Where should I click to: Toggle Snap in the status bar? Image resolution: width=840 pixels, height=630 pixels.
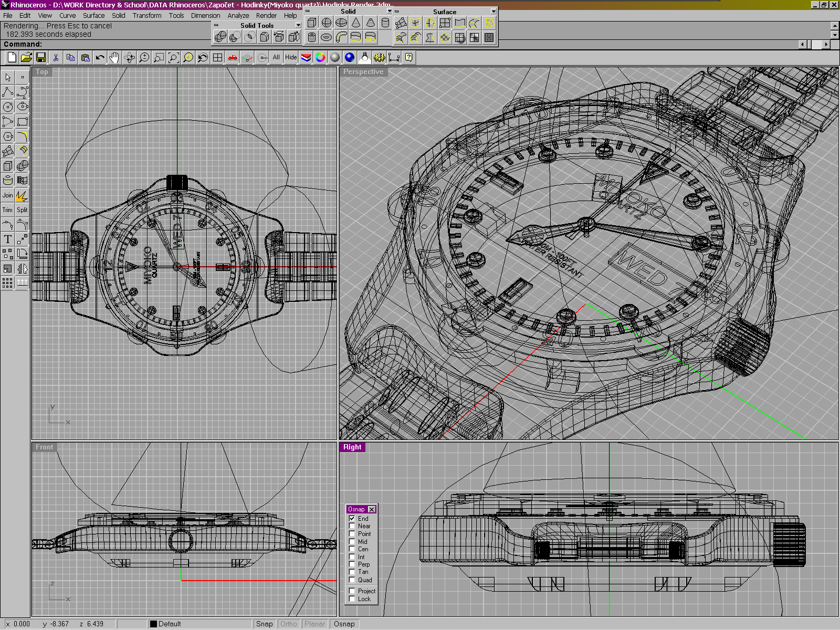point(264,624)
